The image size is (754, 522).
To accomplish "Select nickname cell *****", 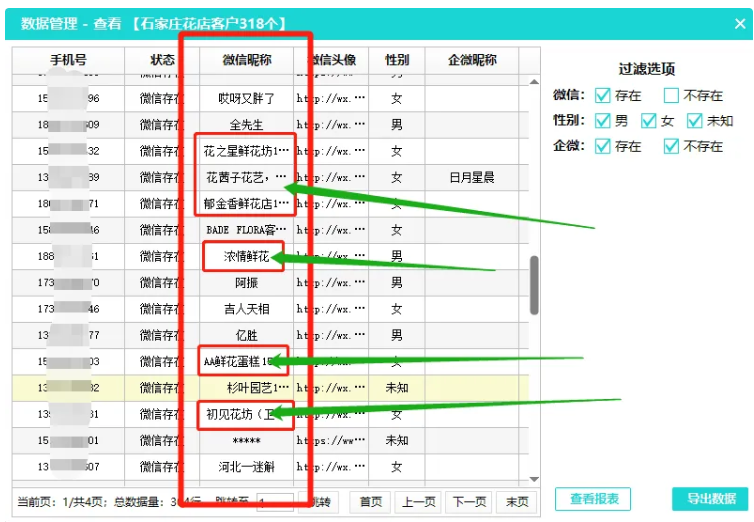I will 247,440.
